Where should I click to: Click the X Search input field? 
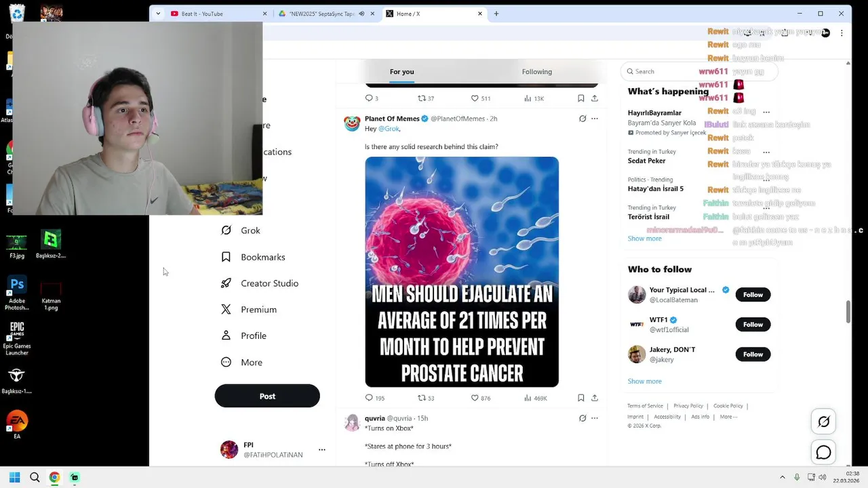(698, 71)
